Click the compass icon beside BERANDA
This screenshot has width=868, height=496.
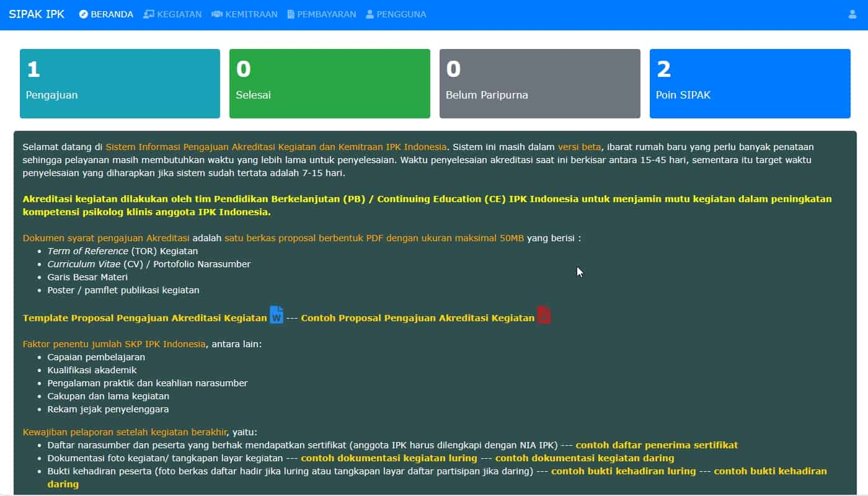[84, 14]
